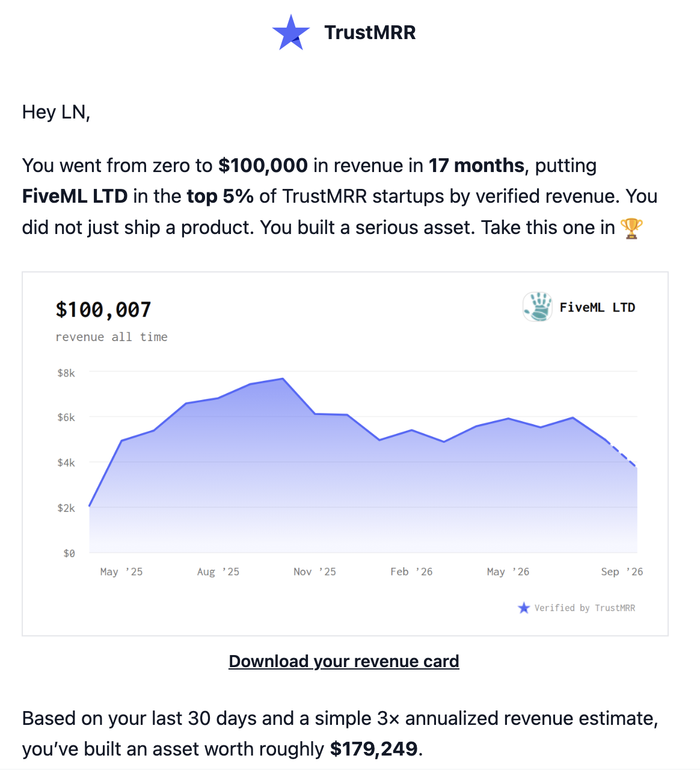Click the $2k y-axis label

tap(66, 508)
